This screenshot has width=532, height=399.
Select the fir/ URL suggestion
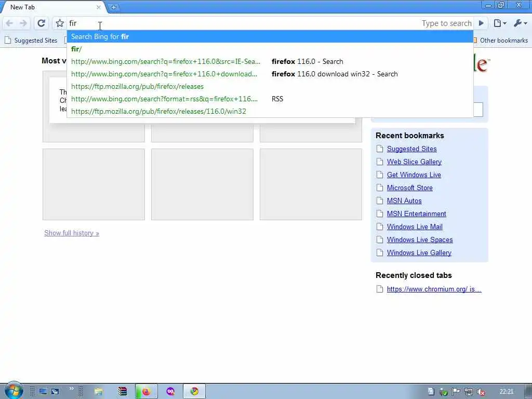pyautogui.click(x=270, y=49)
